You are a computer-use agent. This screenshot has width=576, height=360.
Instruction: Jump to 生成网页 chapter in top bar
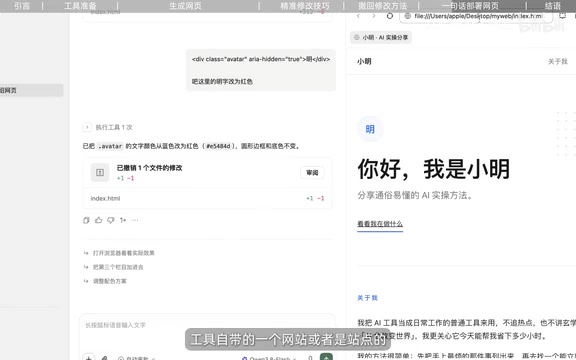pyautogui.click(x=185, y=6)
